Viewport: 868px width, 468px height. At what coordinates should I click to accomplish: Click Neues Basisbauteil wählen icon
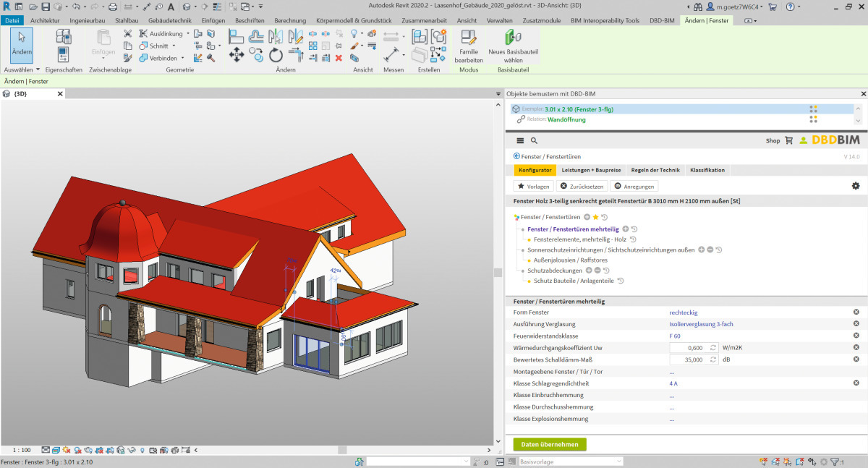point(513,38)
